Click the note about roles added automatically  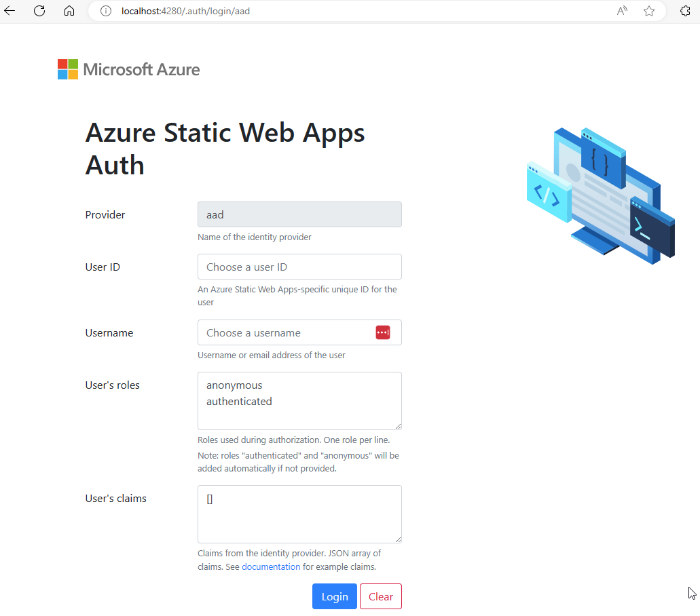[298, 462]
